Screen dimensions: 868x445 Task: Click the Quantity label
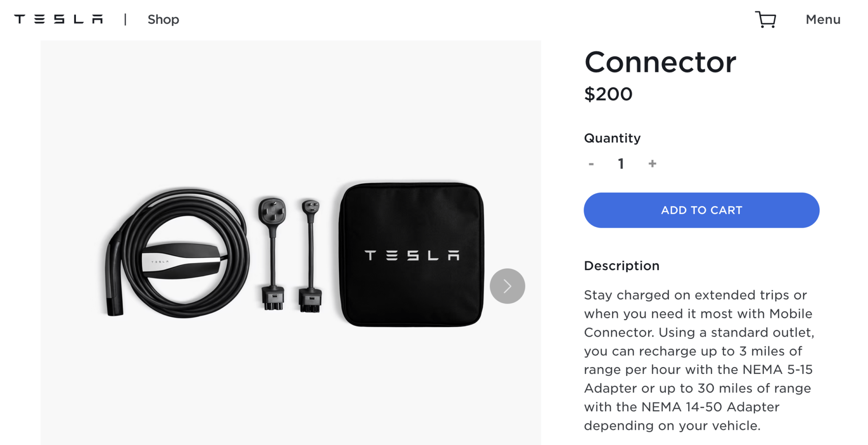[612, 138]
